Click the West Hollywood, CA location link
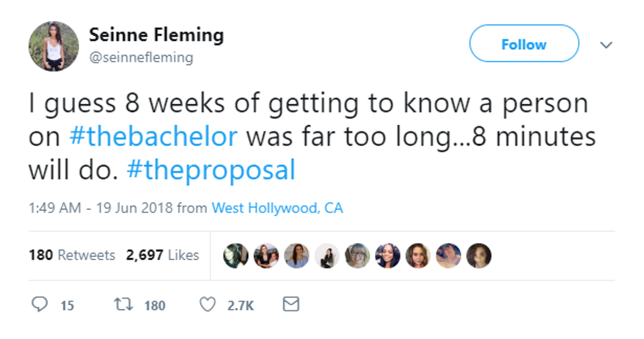This screenshot has width=644, height=339. [x=277, y=208]
